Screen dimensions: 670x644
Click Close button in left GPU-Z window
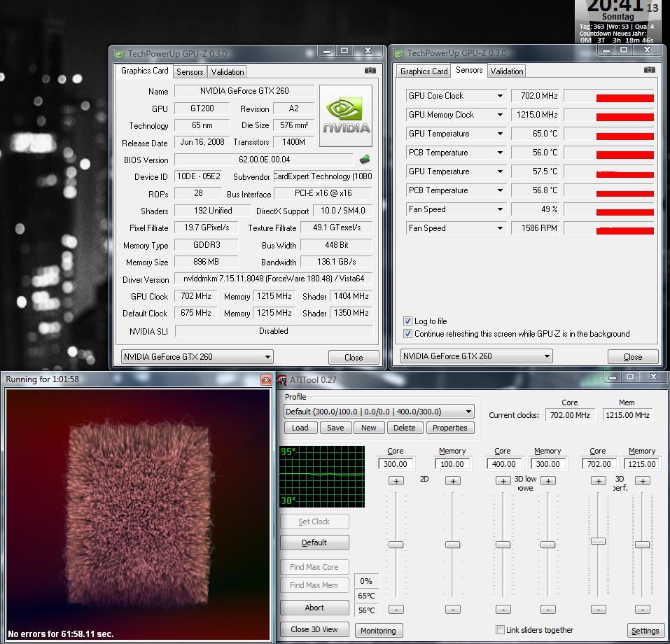(x=354, y=357)
